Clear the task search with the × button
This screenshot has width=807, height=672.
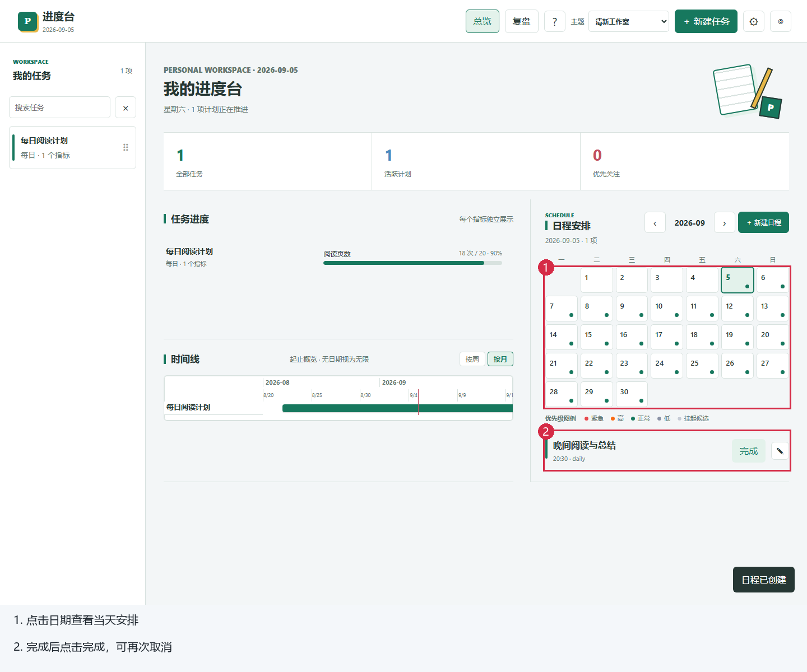point(126,108)
